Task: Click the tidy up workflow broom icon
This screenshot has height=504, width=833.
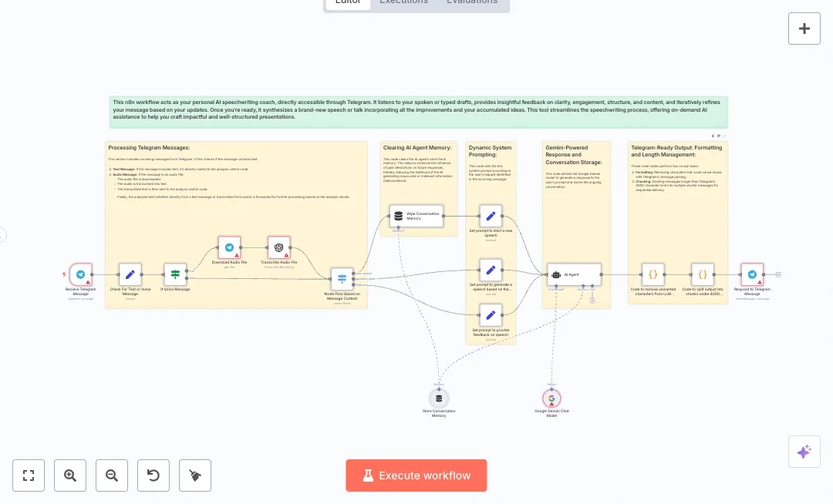Action: (x=195, y=475)
